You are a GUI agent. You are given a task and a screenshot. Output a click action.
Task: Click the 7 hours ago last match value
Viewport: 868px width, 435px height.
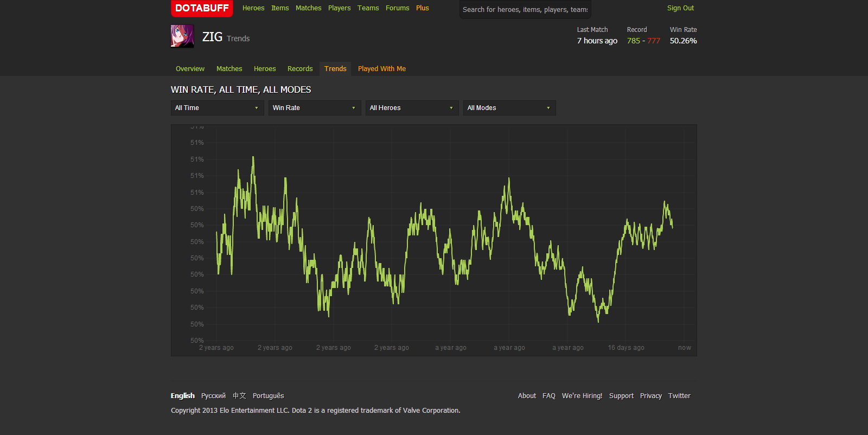point(597,41)
